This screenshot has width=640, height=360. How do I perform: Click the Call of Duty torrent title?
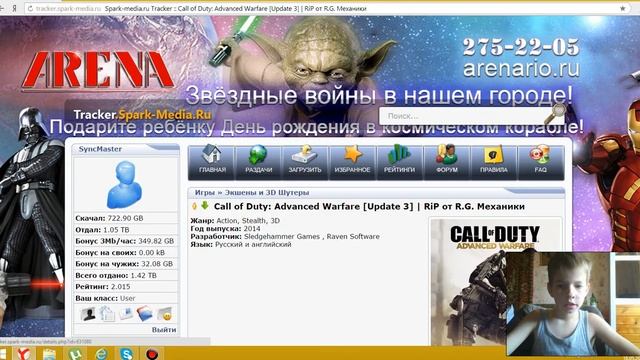pyautogui.click(x=369, y=207)
